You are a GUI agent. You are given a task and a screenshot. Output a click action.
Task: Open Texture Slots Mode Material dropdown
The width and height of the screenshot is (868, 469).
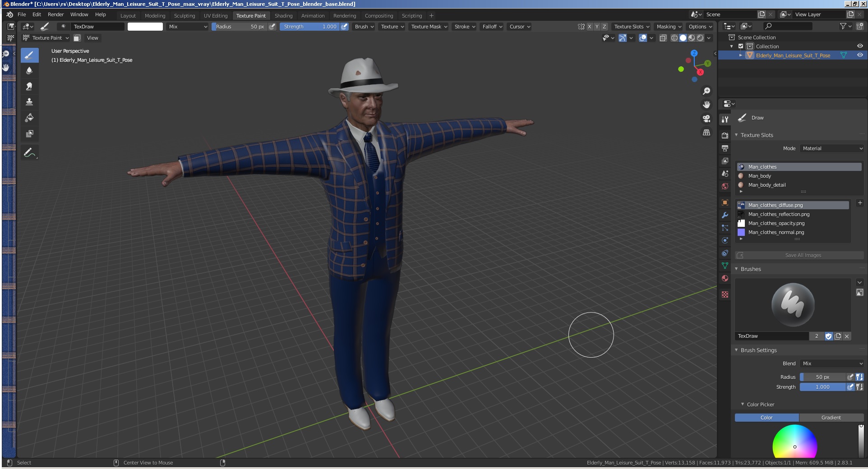(x=832, y=148)
